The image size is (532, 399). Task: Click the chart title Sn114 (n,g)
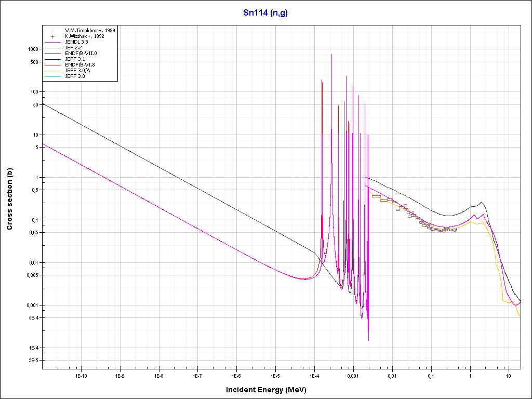coord(265,13)
